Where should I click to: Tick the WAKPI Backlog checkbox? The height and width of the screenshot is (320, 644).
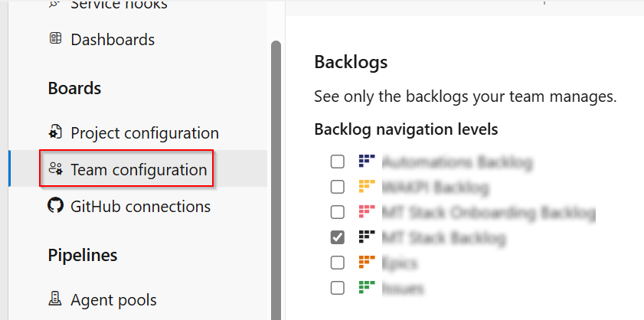[x=338, y=187]
